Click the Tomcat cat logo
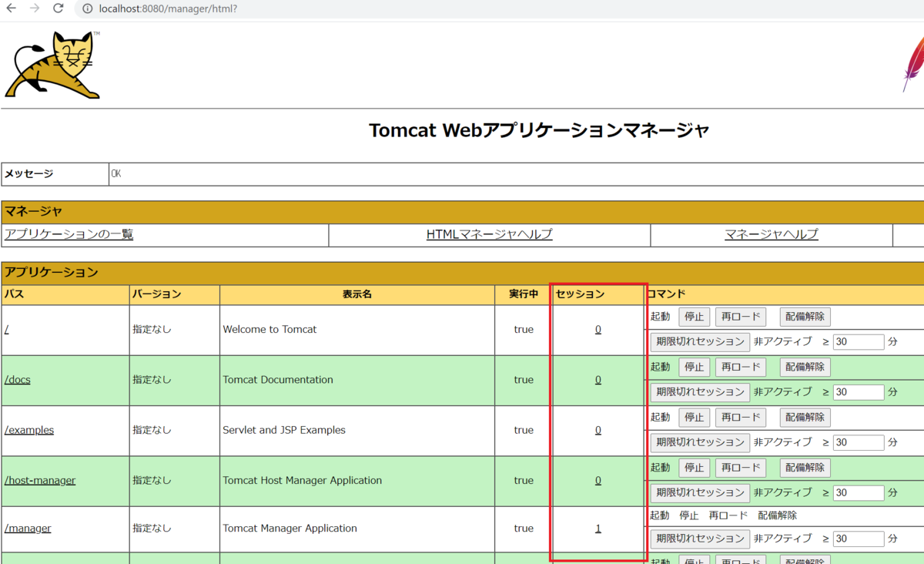 point(52,65)
